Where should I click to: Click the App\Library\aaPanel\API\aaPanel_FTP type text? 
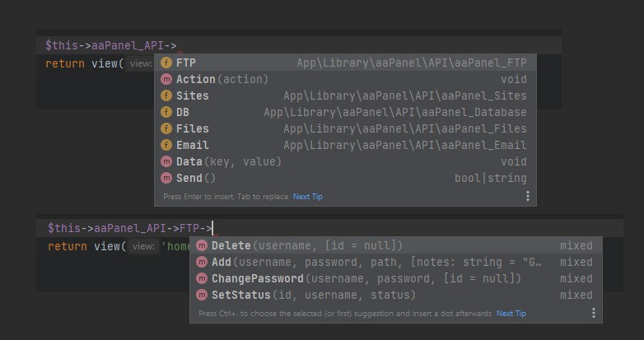[412, 63]
